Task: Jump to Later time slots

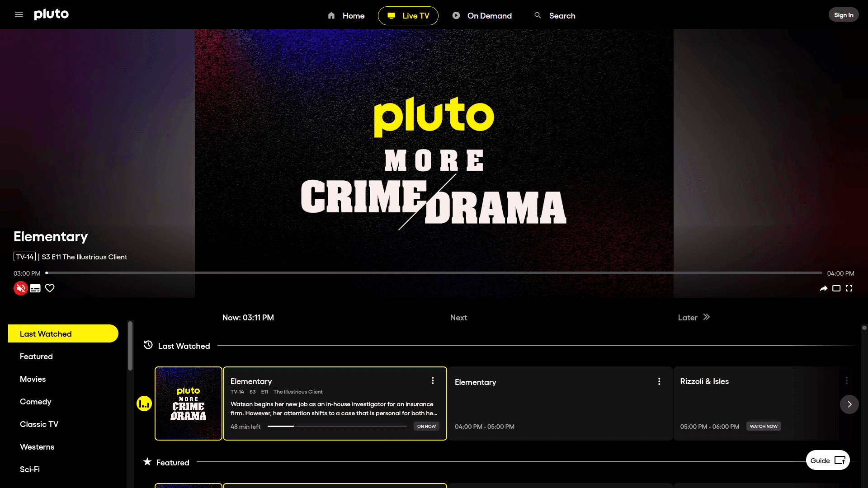Action: pyautogui.click(x=694, y=318)
